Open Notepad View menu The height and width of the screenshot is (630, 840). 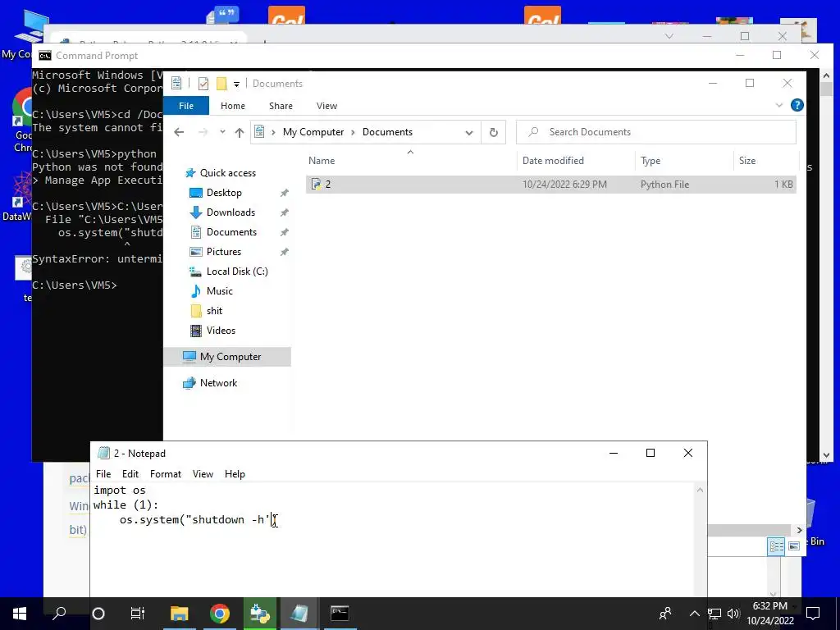203,474
